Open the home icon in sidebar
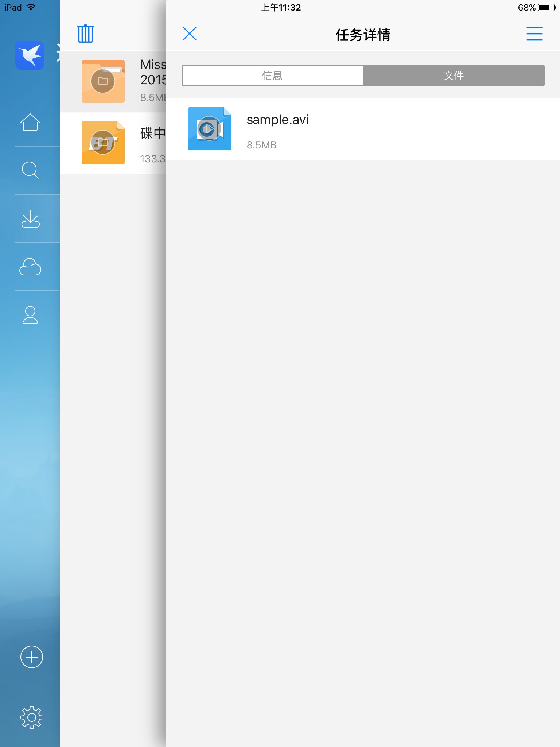This screenshot has height=747, width=560. 30,122
